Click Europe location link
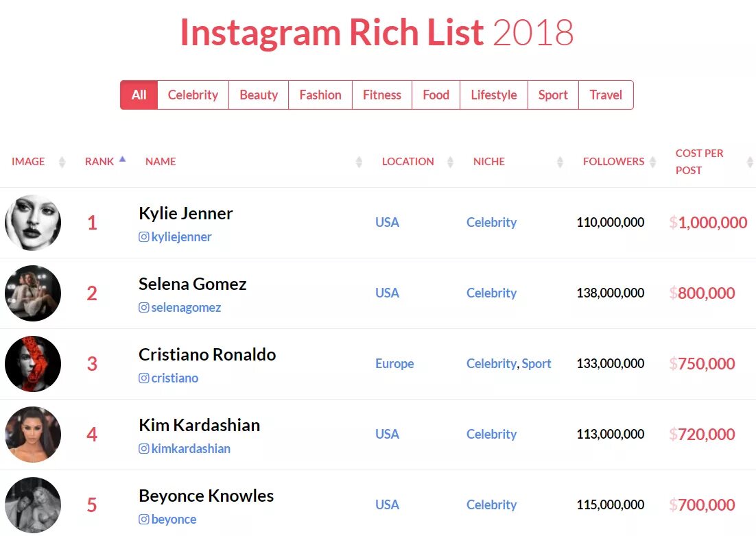The image size is (756, 536). click(x=394, y=364)
